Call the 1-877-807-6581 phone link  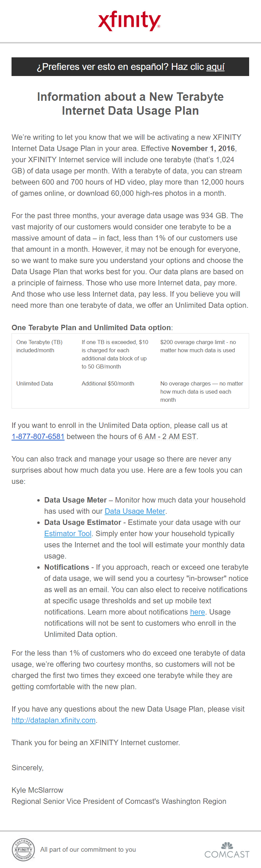click(38, 436)
